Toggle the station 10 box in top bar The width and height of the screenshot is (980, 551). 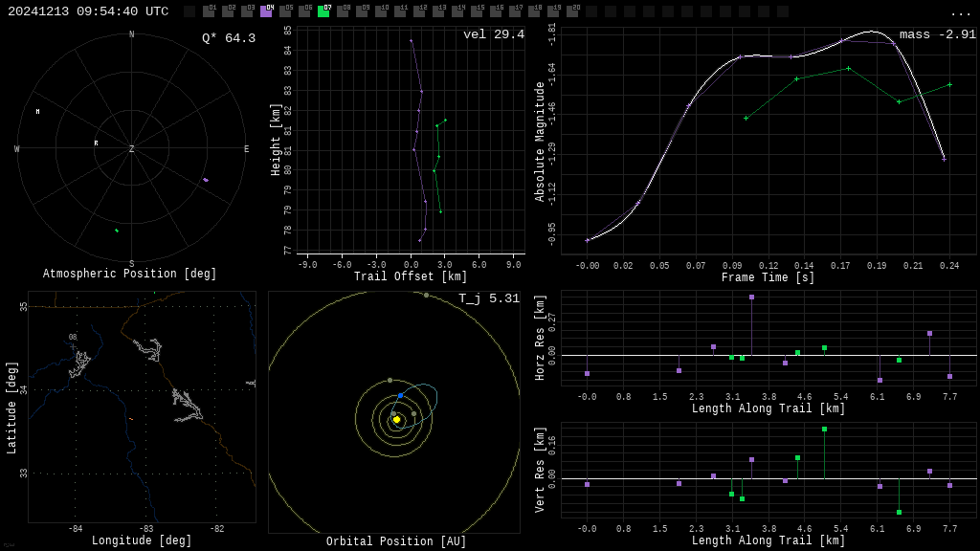pyautogui.click(x=381, y=11)
